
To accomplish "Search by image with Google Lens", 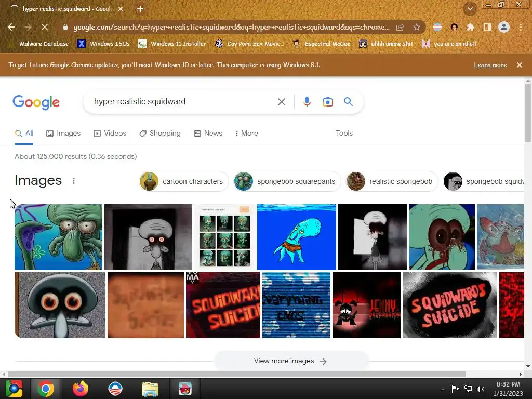I will click(327, 102).
